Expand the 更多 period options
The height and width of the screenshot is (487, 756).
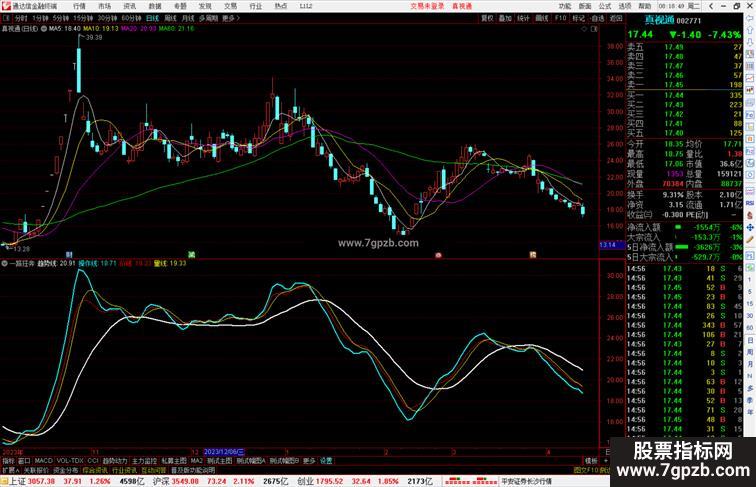(x=230, y=18)
